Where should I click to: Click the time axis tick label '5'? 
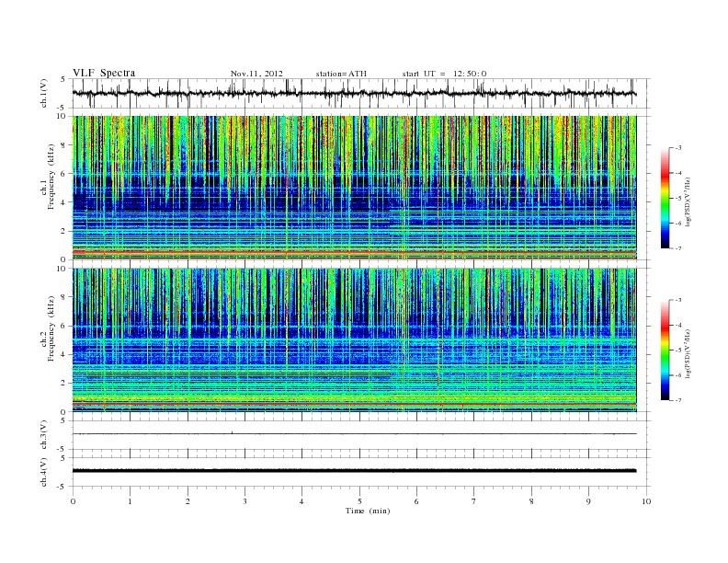[x=359, y=501]
